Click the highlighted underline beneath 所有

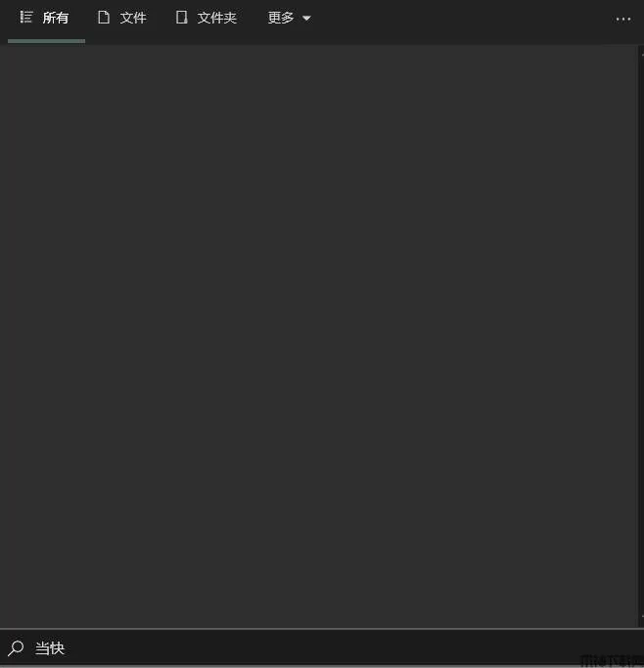tap(46, 41)
